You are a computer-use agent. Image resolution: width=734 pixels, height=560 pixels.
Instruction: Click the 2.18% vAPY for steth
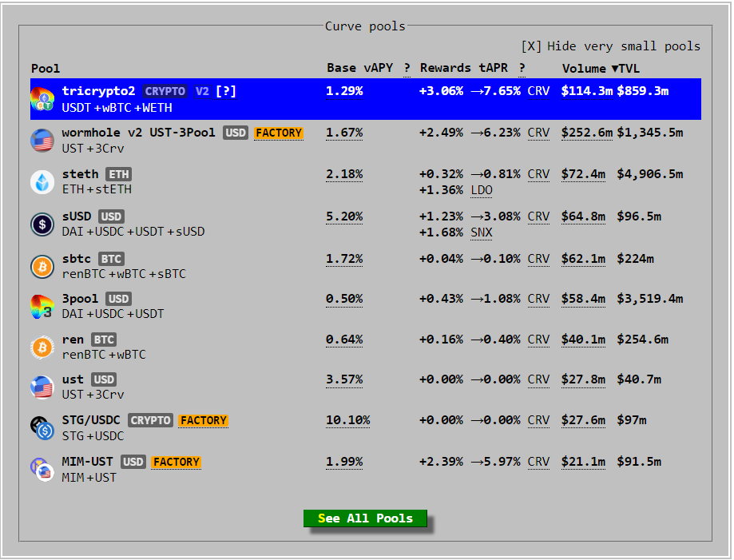click(x=344, y=174)
